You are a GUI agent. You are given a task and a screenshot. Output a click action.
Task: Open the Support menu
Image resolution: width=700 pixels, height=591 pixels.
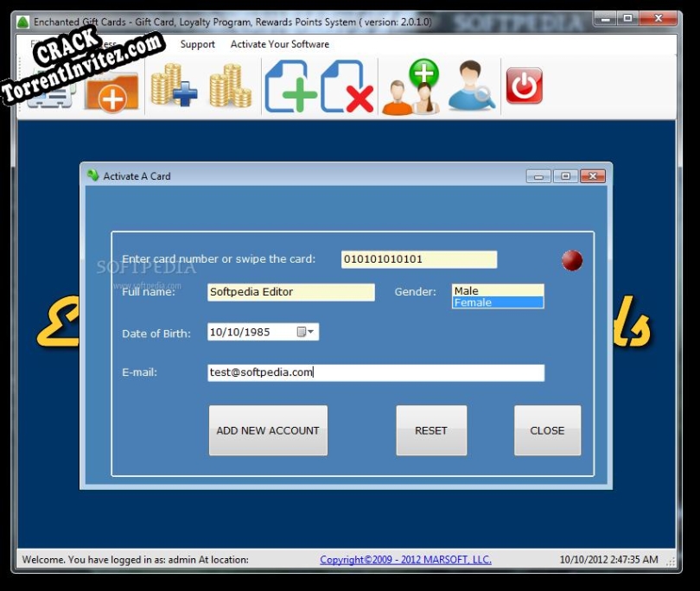coord(198,44)
